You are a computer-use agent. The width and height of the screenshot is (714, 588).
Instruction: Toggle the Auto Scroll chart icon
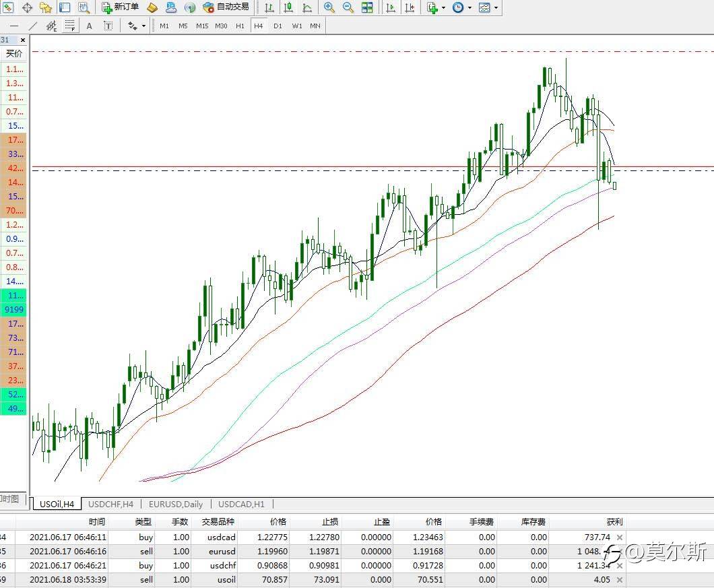[x=391, y=7]
